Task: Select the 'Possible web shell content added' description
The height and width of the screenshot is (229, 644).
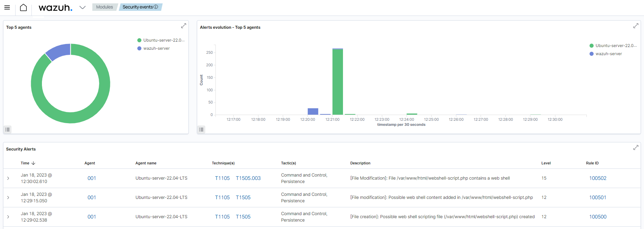Action: [441, 198]
